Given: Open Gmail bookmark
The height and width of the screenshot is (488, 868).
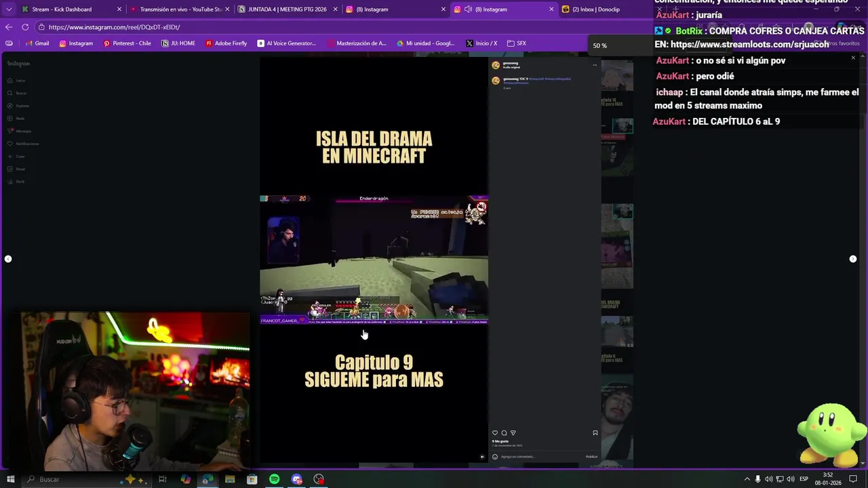Looking at the screenshot, I should [37, 43].
